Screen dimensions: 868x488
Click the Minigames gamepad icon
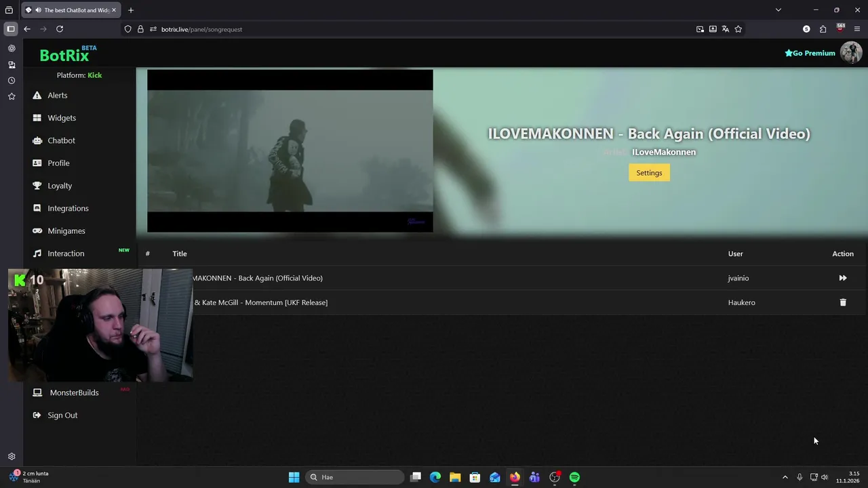pos(37,231)
